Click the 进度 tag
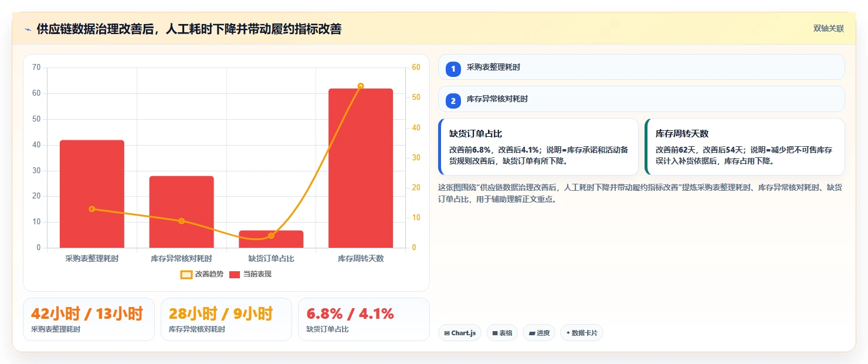This screenshot has width=868, height=364. coord(539,333)
